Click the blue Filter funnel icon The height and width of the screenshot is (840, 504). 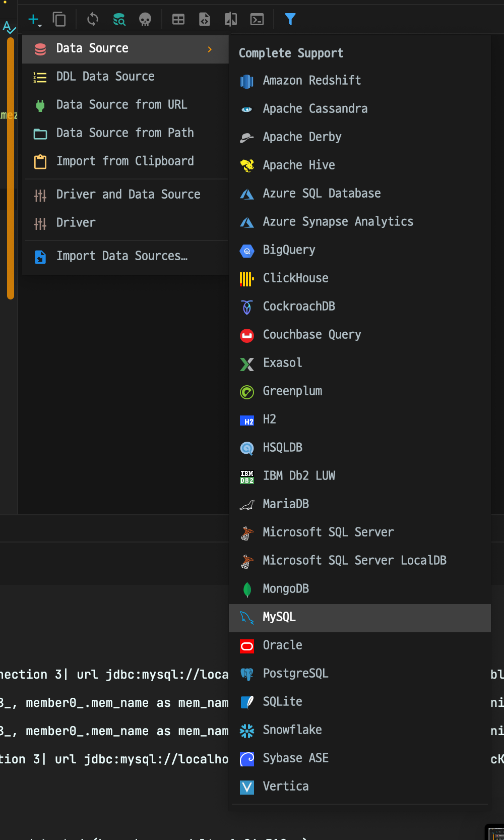[290, 20]
